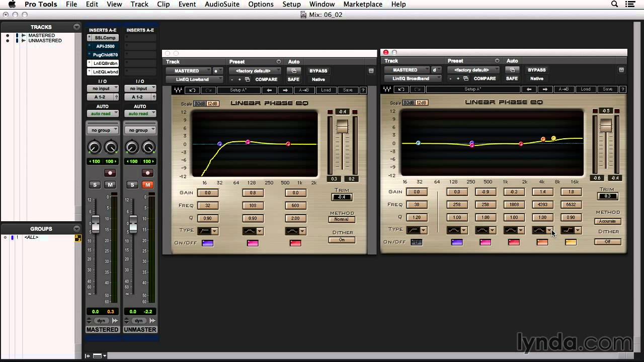Open help question mark in LinEQ Lowband
Image resolution: width=644 pixels, height=362 pixels.
coord(363,90)
